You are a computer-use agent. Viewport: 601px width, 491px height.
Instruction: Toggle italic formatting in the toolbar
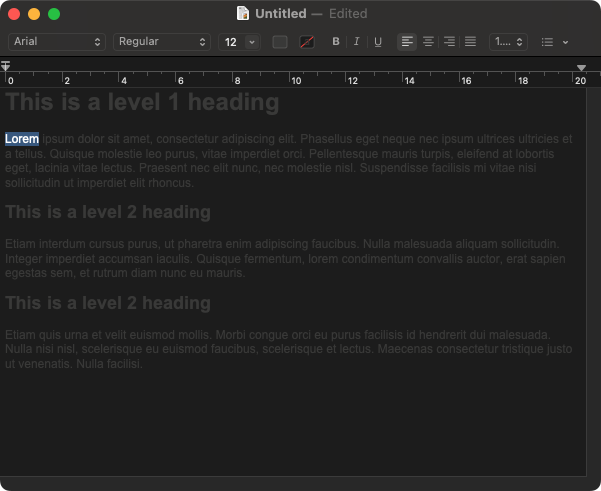tap(356, 42)
